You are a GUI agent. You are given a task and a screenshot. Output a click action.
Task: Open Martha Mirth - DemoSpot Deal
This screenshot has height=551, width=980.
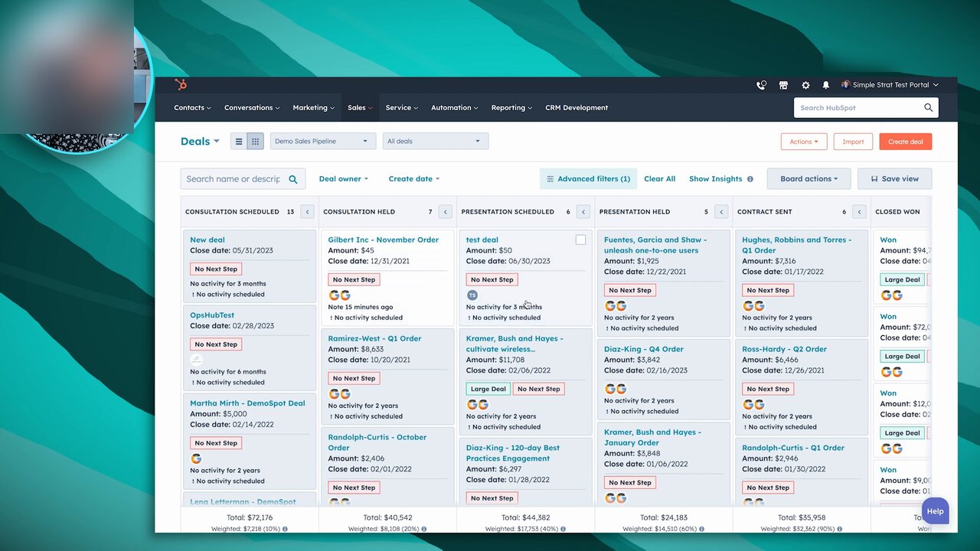(x=247, y=403)
